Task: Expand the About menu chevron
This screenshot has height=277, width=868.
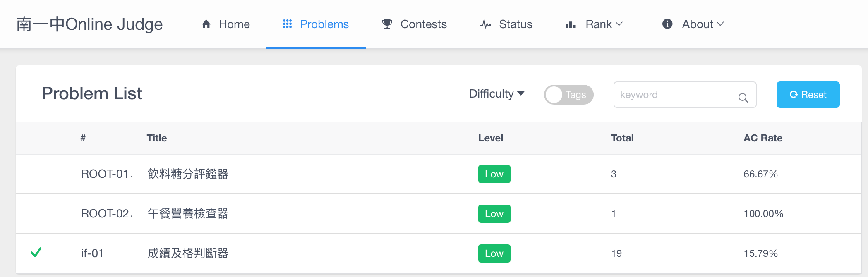Action: [x=720, y=24]
